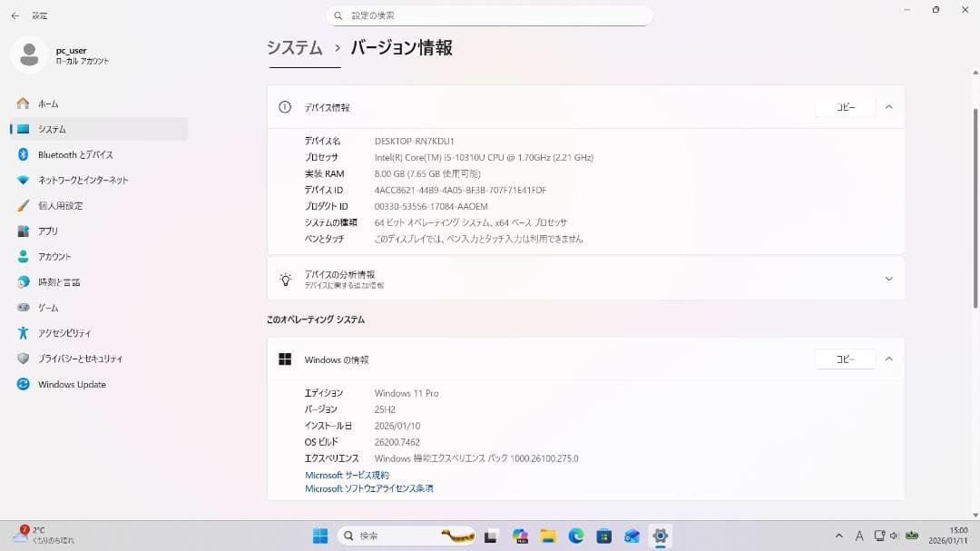Image resolution: width=980 pixels, height=551 pixels.
Task: Click the 設定の検索 search field
Action: (x=490, y=15)
